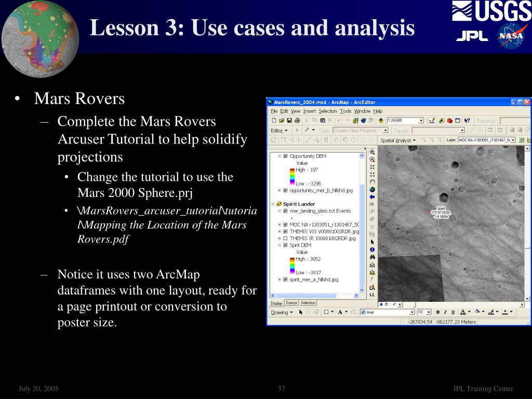The height and width of the screenshot is (399, 532).
Task: Open the font size 10 dropdown
Action: [x=429, y=312]
